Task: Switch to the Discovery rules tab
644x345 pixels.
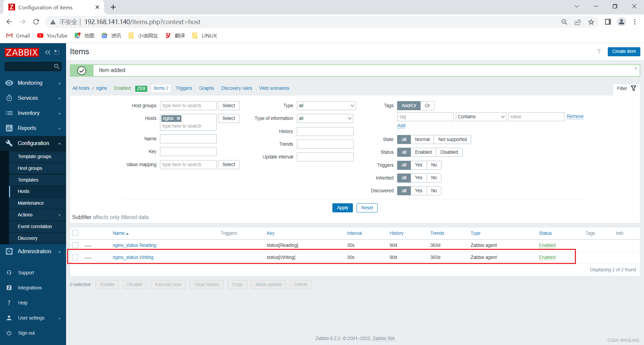Action: pos(236,88)
